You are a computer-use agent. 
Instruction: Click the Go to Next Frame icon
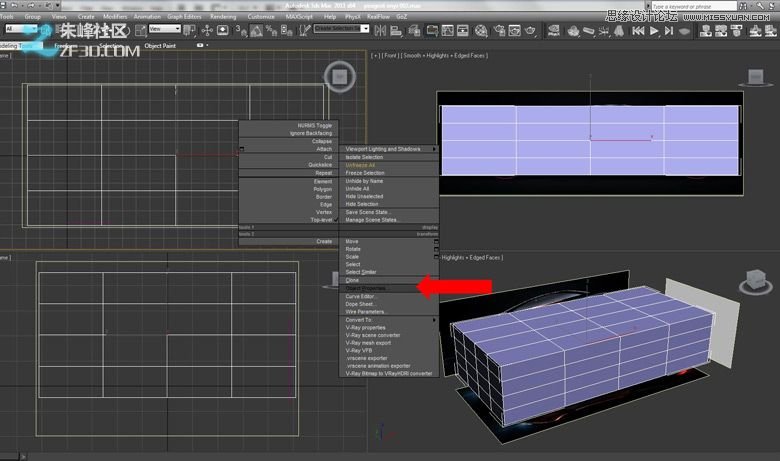pyautogui.click(x=671, y=31)
